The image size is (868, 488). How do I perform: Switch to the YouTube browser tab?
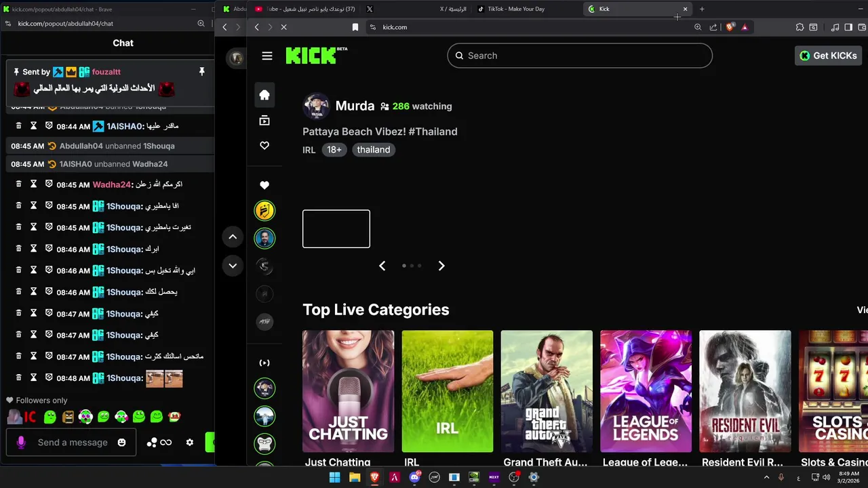(306, 9)
